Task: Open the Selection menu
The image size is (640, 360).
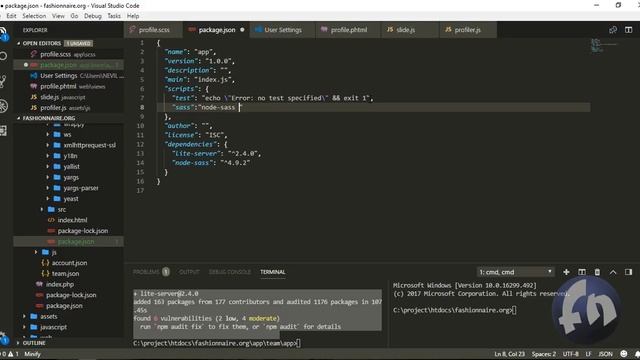Action: tap(34, 16)
